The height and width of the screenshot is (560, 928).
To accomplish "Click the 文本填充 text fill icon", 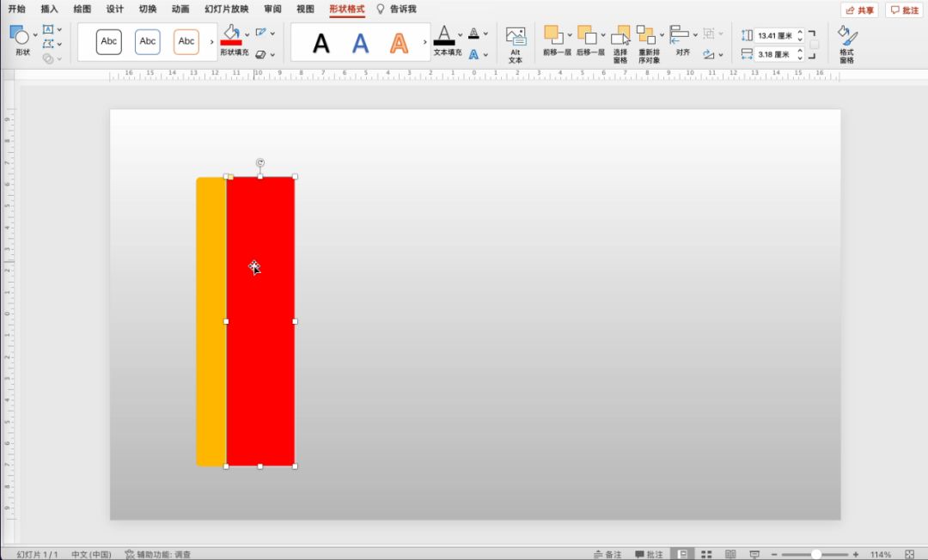I will click(x=444, y=35).
